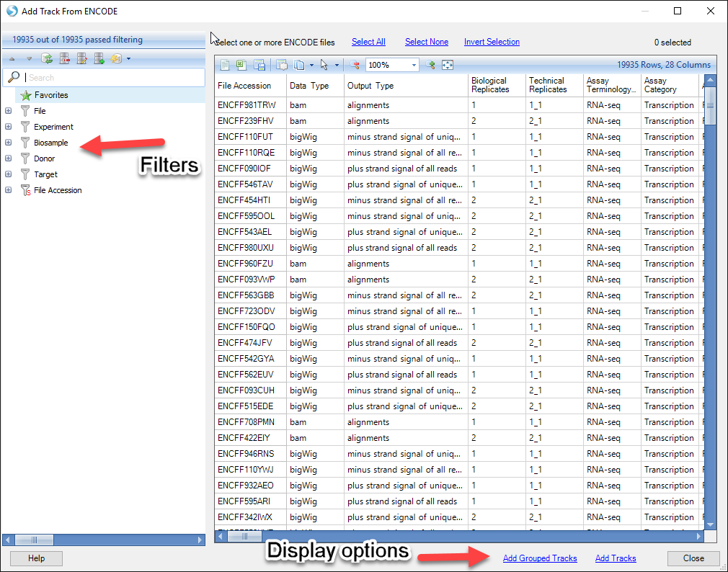Click the export to Excel icon
This screenshot has height=572, width=728.
point(241,65)
